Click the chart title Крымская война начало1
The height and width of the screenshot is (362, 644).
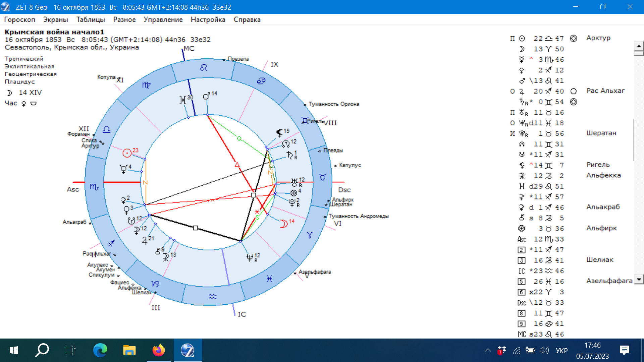[54, 32]
